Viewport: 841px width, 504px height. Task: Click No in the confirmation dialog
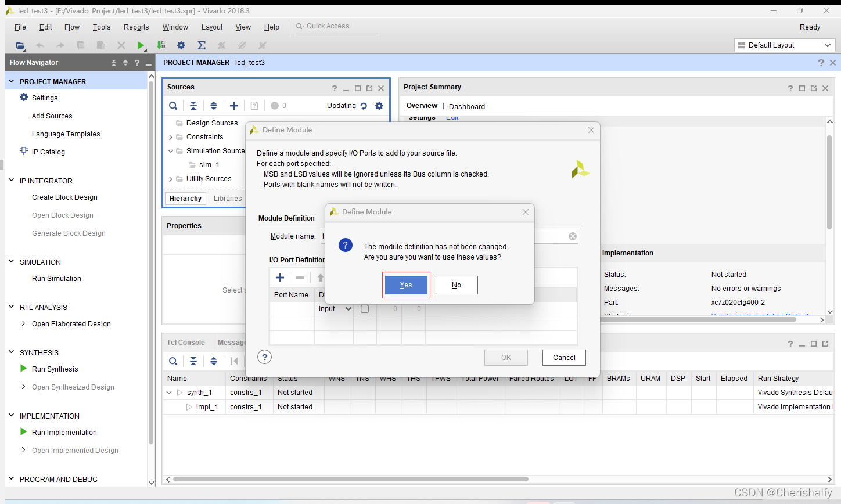coord(457,285)
